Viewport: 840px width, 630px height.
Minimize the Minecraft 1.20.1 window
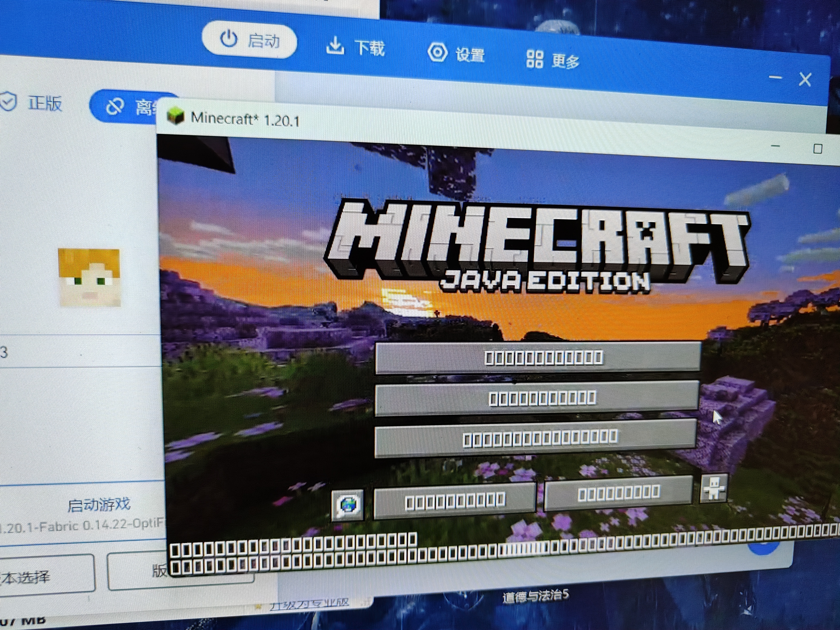tap(775, 146)
